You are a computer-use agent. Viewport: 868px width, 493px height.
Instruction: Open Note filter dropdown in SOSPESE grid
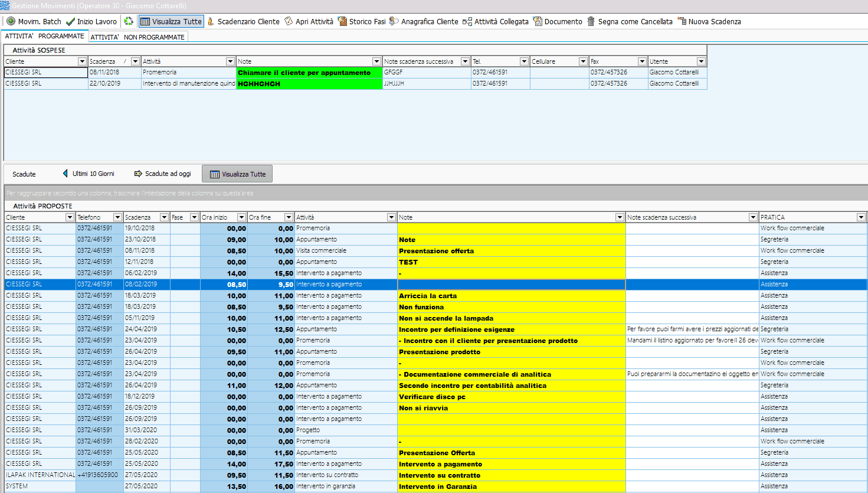376,61
